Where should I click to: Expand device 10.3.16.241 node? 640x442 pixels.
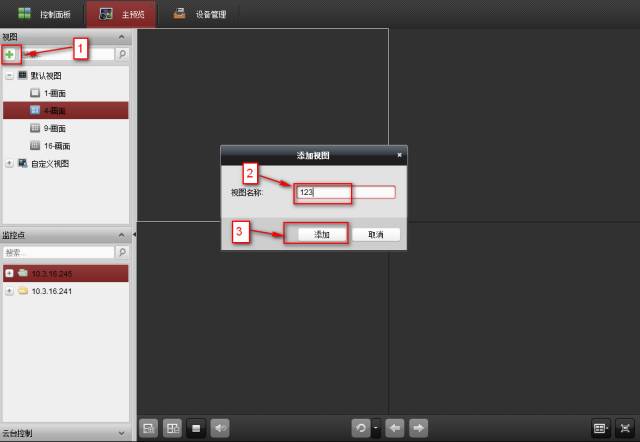9,291
